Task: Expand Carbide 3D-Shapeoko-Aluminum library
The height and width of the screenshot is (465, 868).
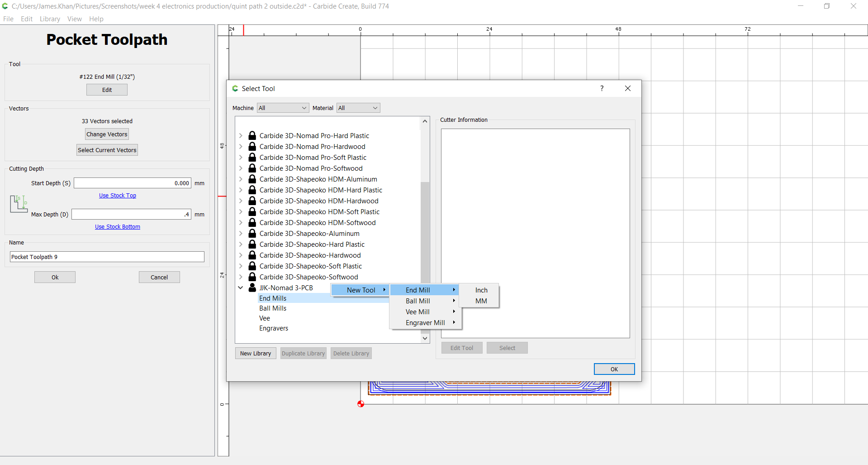Action: (241, 233)
